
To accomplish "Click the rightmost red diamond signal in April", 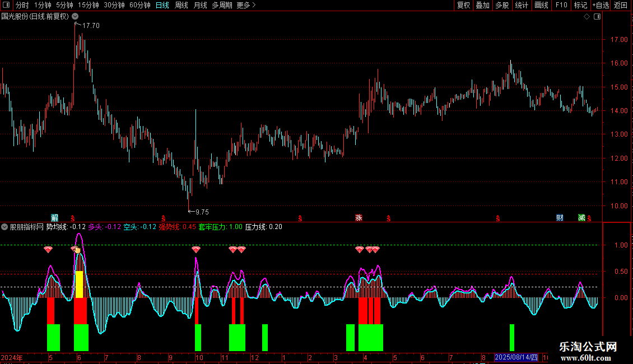I will (x=376, y=249).
